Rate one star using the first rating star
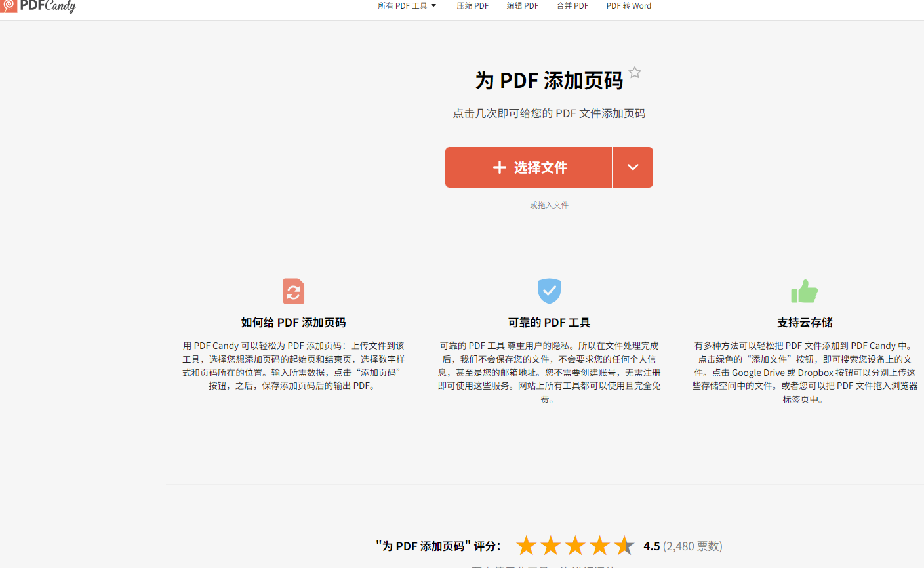The width and height of the screenshot is (924, 568). click(526, 546)
